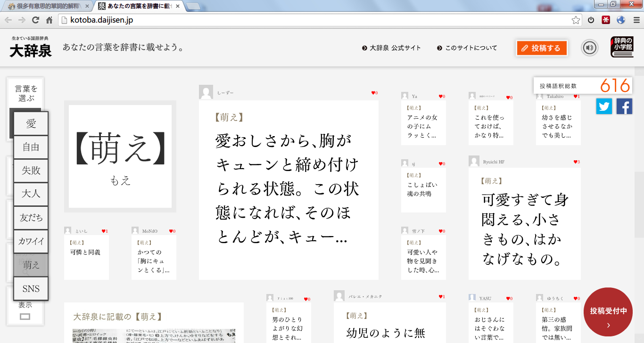Screen dimensions: 644x343
Task: Select カワイイ from word list
Action: click(31, 241)
